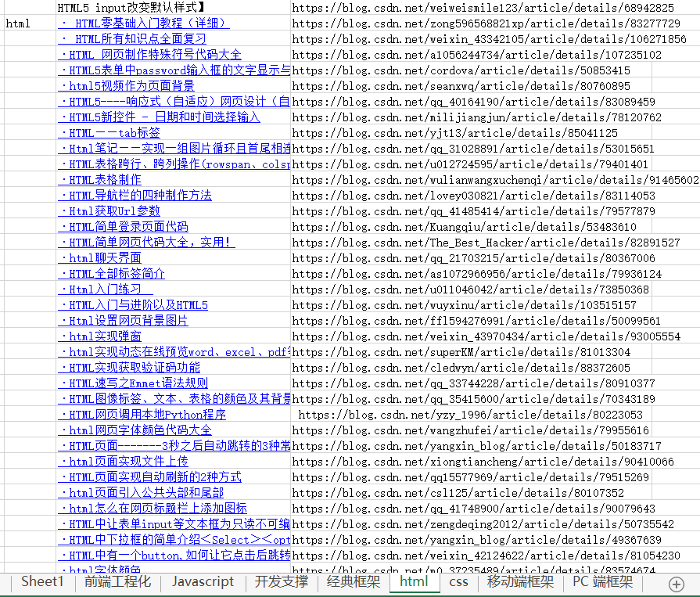
Task: Open link HTML图像标签、文本、表格的颜色
Action: 174,399
